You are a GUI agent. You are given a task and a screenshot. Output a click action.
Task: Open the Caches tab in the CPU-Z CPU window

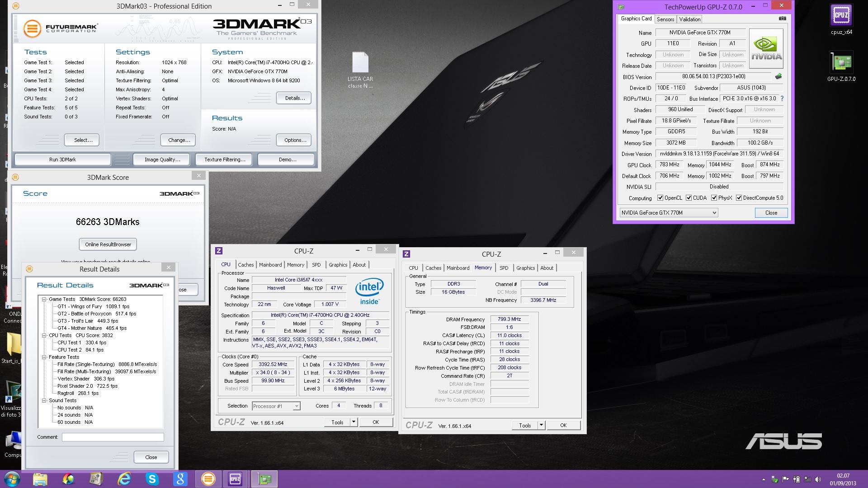coord(246,265)
